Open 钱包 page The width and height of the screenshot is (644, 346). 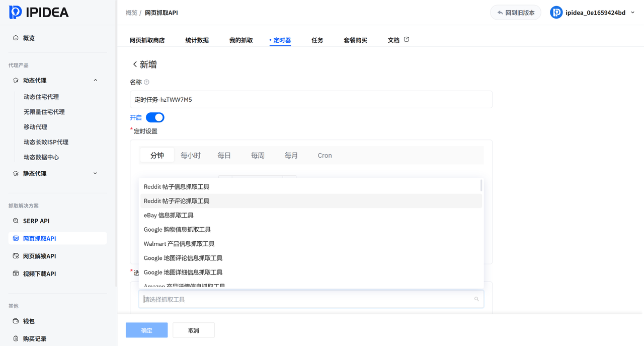29,321
